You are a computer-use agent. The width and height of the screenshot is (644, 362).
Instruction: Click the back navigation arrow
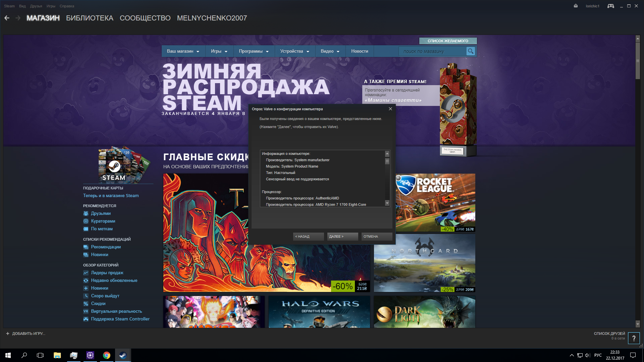click(x=7, y=18)
